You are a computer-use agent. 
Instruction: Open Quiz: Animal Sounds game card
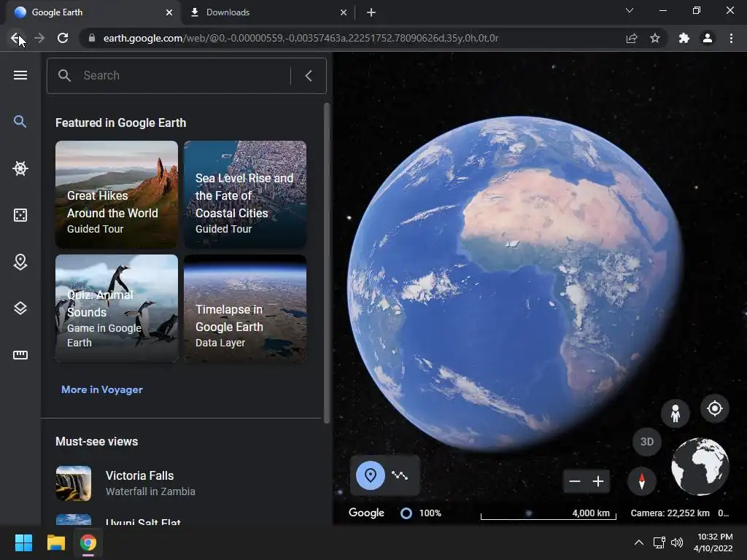pos(117,308)
